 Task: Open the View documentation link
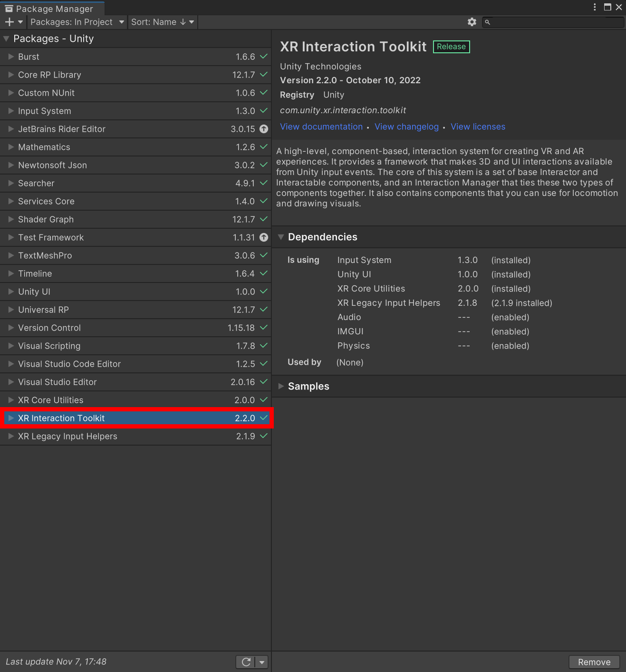pyautogui.click(x=321, y=127)
